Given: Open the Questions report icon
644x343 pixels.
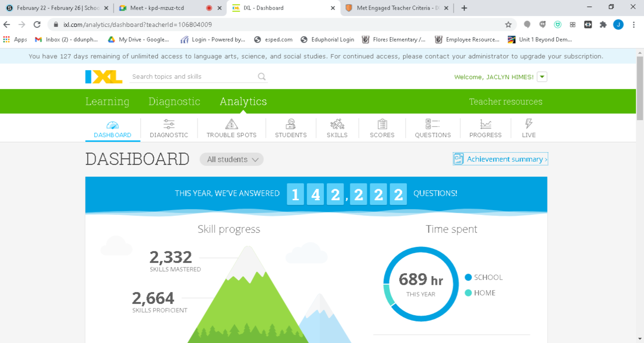Looking at the screenshot, I should pyautogui.click(x=432, y=124).
